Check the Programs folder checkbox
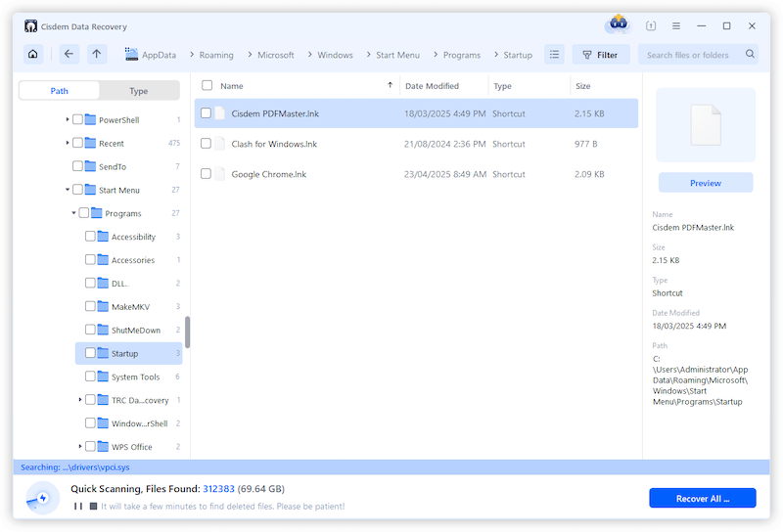The height and width of the screenshot is (532, 783). click(84, 213)
